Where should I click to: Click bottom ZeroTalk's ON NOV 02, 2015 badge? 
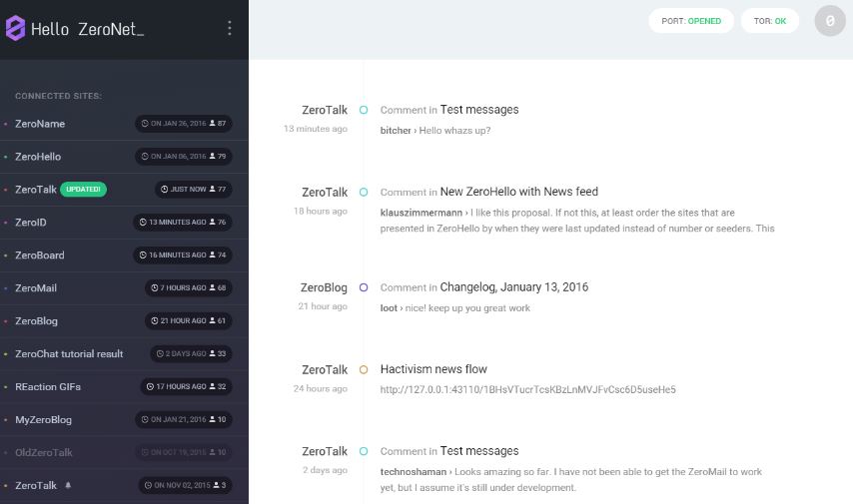click(185, 485)
